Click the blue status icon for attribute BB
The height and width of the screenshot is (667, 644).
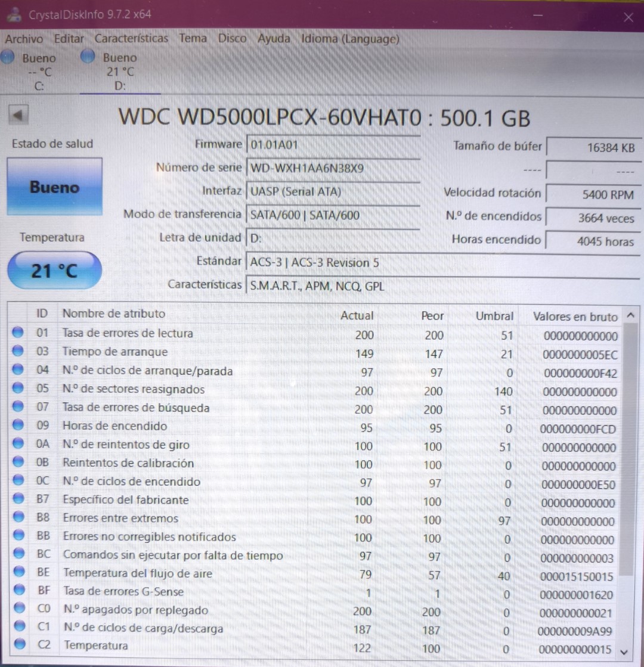(19, 535)
